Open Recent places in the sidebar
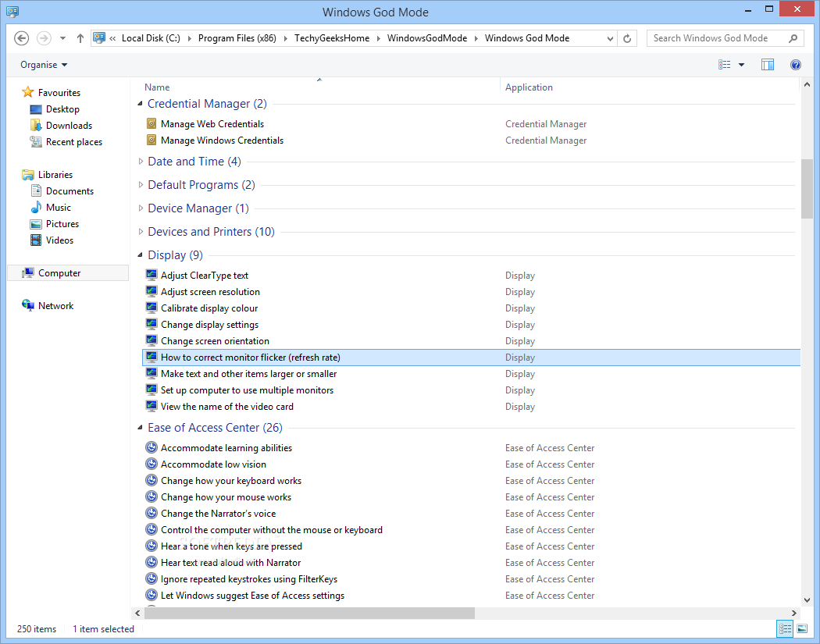 pyautogui.click(x=73, y=142)
